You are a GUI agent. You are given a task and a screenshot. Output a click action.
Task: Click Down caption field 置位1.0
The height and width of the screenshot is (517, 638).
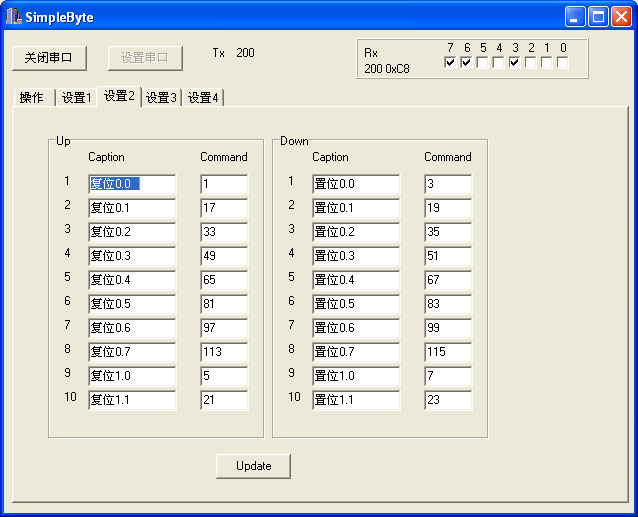pos(356,376)
